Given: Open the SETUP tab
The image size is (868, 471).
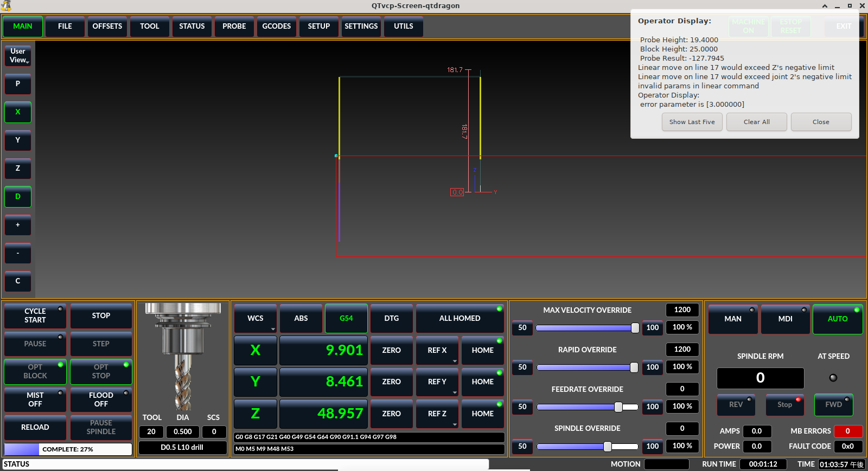Looking at the screenshot, I should (x=319, y=27).
